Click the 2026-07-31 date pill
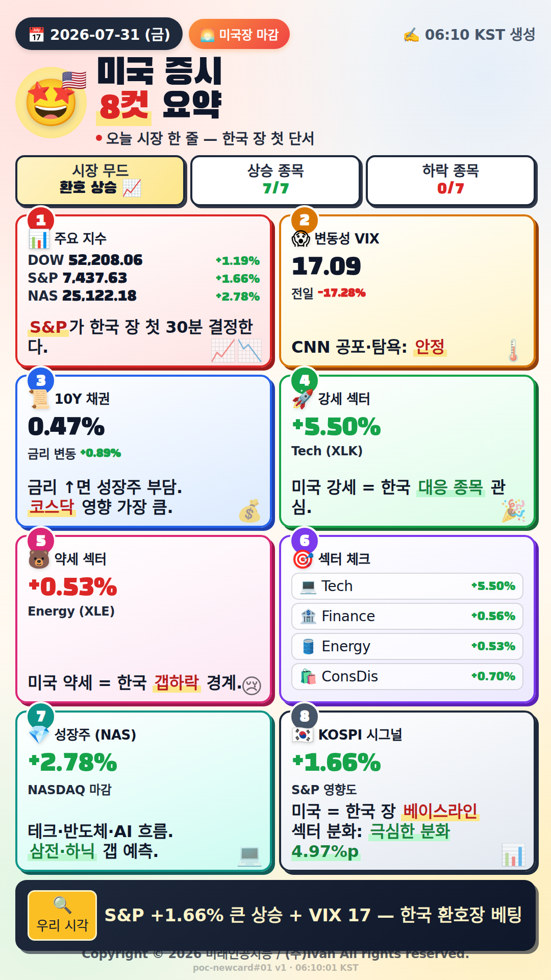 point(99,34)
